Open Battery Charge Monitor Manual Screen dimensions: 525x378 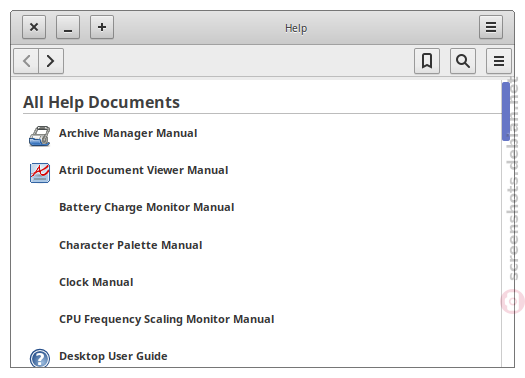point(146,208)
